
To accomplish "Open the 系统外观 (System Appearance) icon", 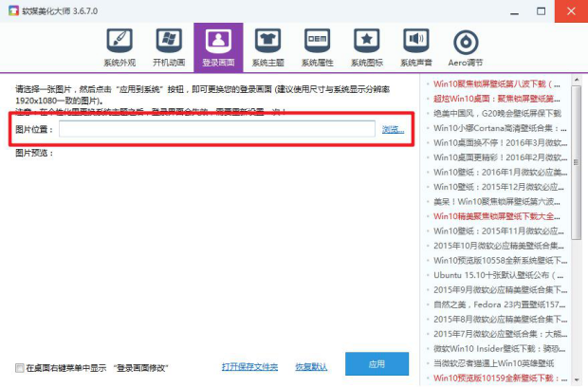I will point(119,46).
